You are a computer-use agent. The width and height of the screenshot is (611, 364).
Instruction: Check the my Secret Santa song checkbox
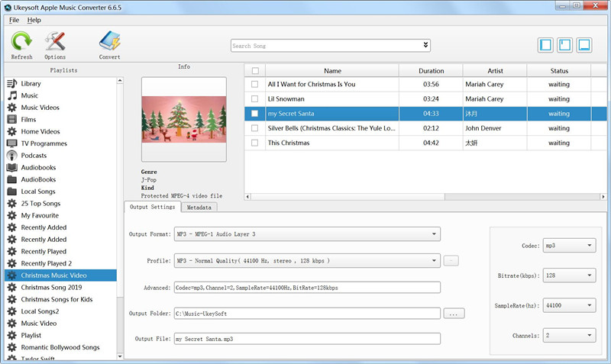(x=255, y=113)
